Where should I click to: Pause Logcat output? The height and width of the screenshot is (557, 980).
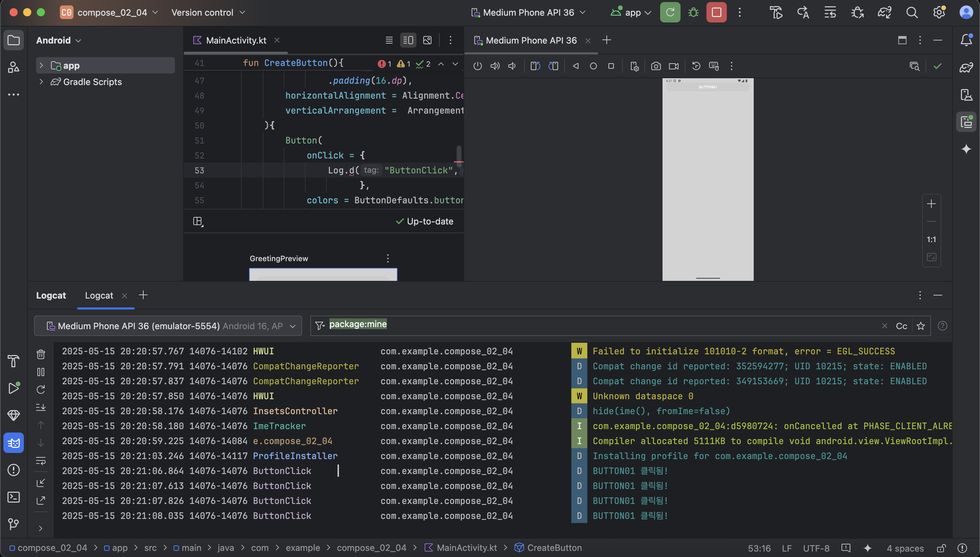(x=41, y=372)
